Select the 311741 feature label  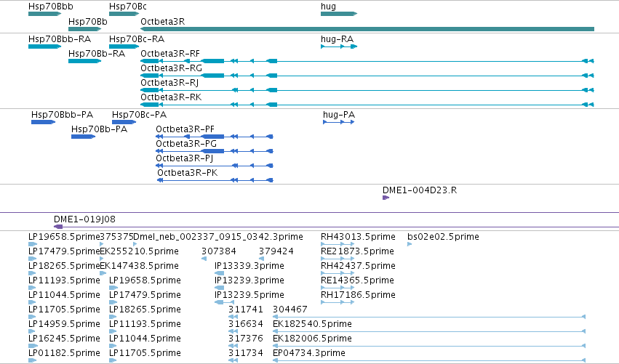tap(246, 310)
